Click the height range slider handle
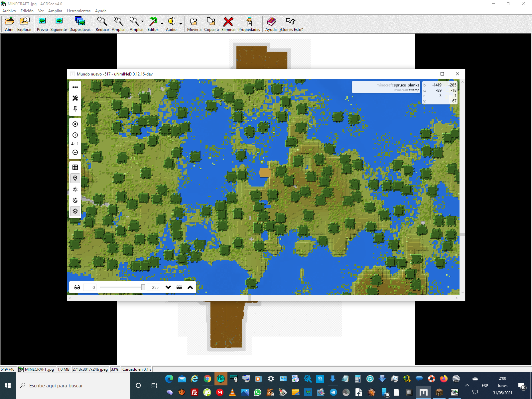Screen dimensions: 532x399 point(143,287)
